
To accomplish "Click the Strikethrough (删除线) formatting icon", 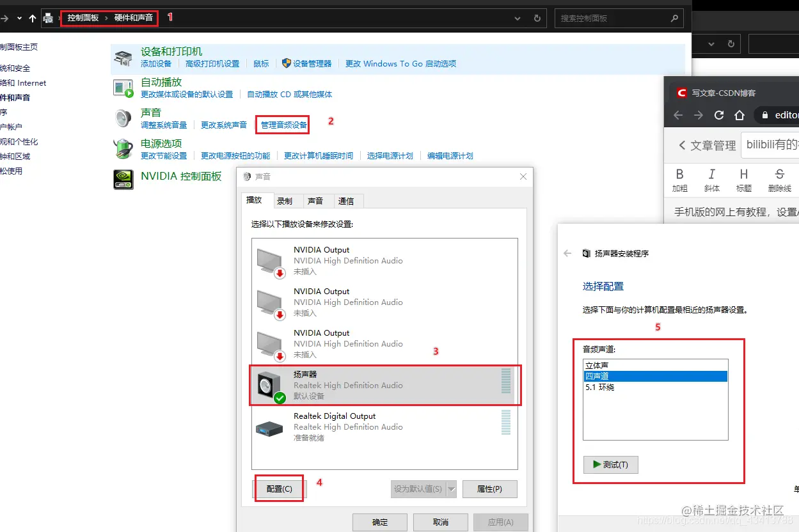I will pos(779,174).
